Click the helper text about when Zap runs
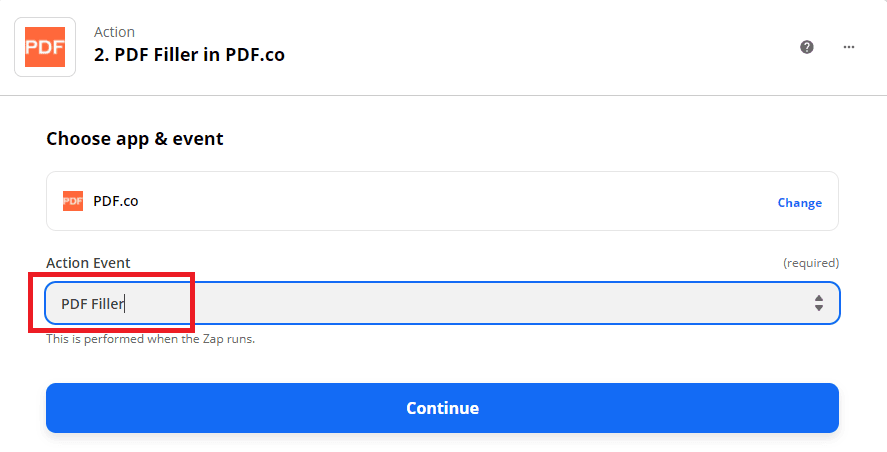887x452 pixels. 150,339
